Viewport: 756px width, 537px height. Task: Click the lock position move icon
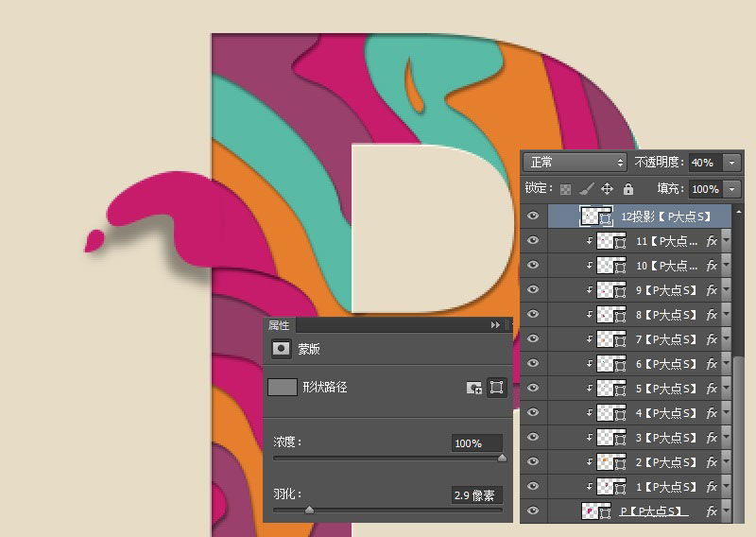pos(608,189)
